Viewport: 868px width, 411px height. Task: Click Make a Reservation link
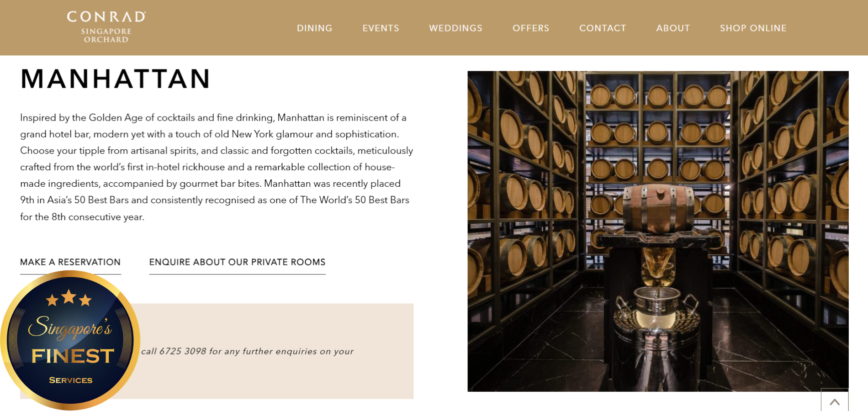[x=70, y=262]
